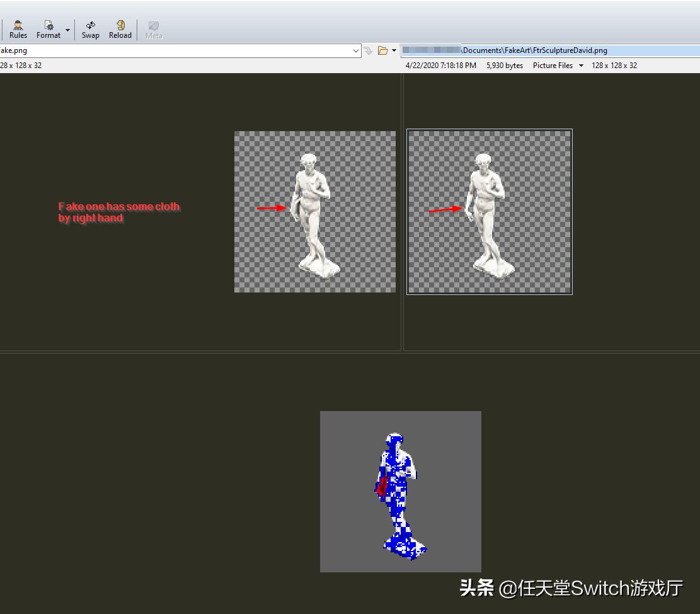Click the right pane's 128 x 128 x 32 dimensions
Screen dimensions: 700x614
(x=614, y=65)
